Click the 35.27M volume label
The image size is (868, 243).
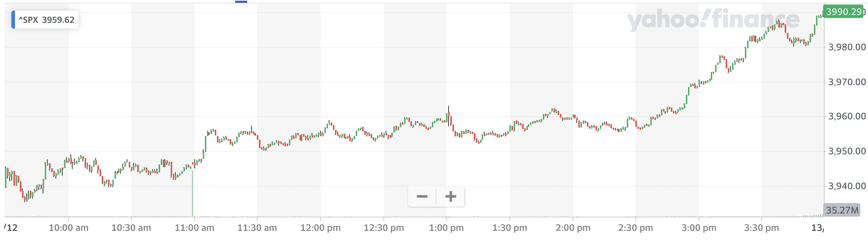(x=842, y=210)
